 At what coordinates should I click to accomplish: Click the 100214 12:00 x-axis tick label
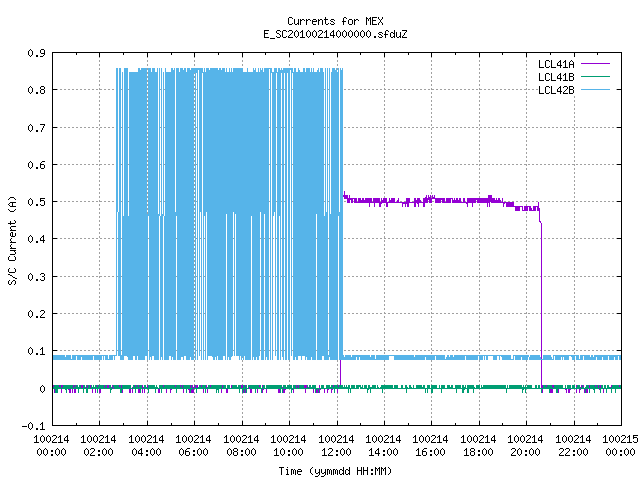(336, 446)
